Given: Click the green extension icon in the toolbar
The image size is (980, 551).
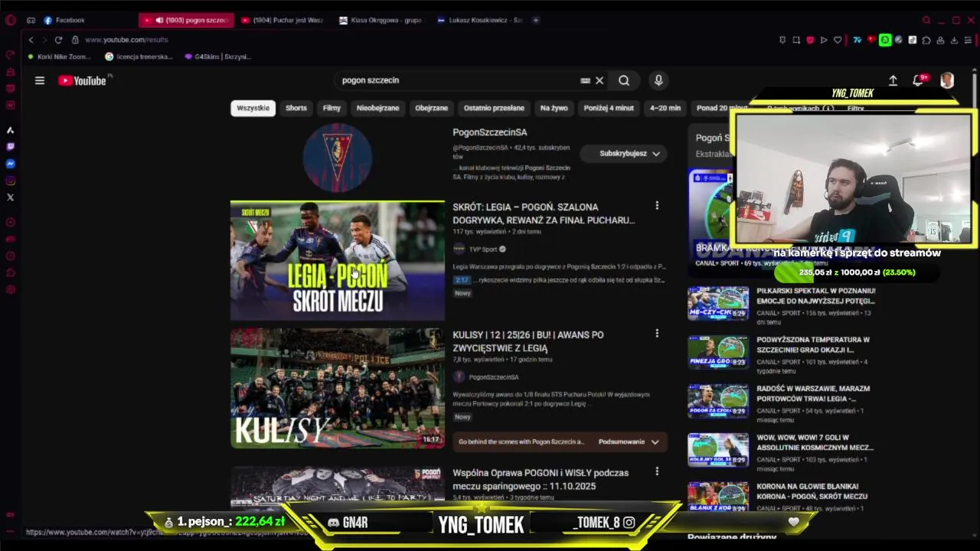Looking at the screenshot, I should pyautogui.click(x=885, y=40).
